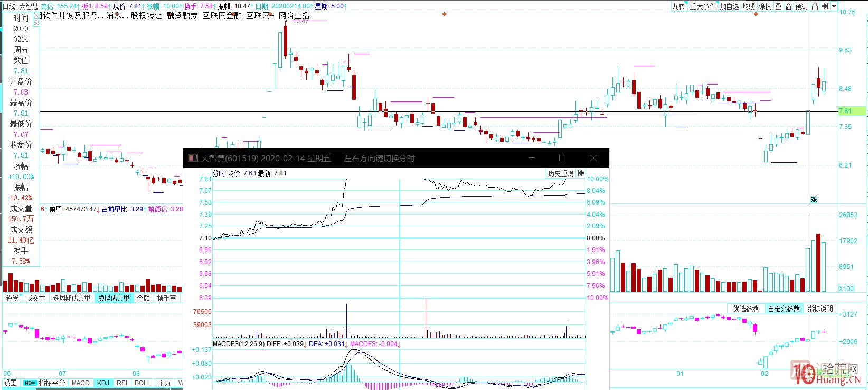Toggle the 叠 overlay option
The width and height of the screenshot is (868, 390).
click(778, 6)
